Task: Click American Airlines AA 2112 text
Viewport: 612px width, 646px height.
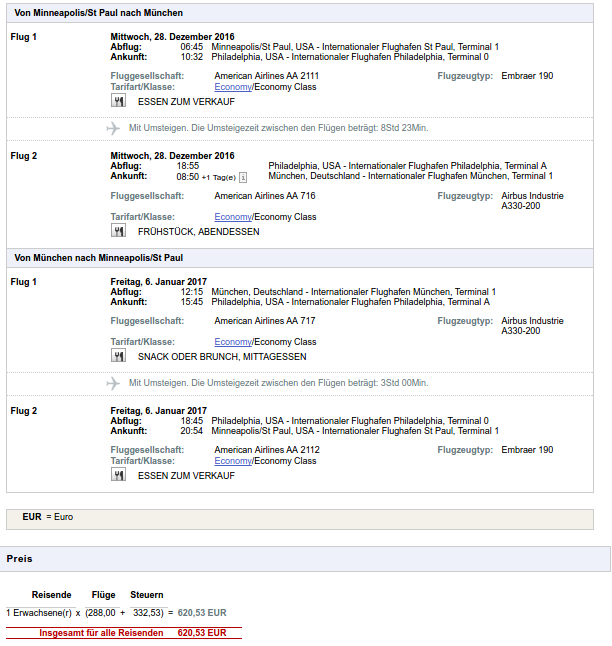Action: pyautogui.click(x=267, y=450)
